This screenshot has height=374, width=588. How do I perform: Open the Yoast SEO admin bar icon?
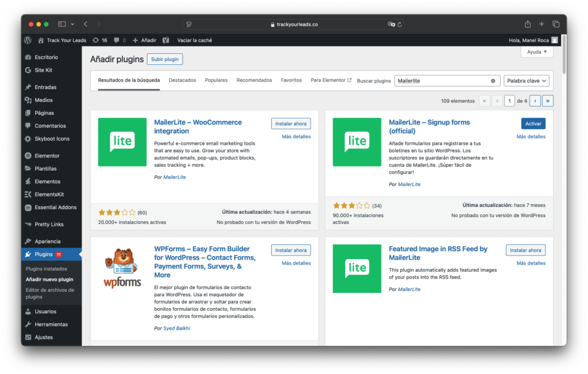(x=166, y=40)
